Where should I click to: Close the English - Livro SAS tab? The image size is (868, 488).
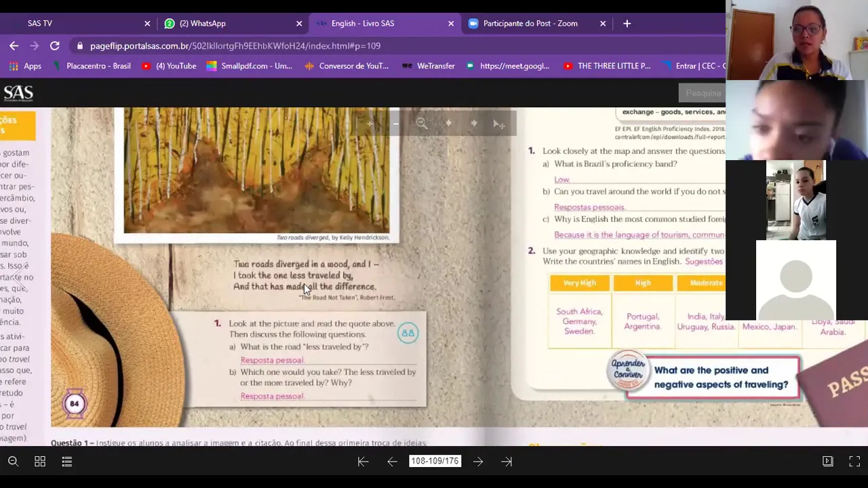coord(451,23)
